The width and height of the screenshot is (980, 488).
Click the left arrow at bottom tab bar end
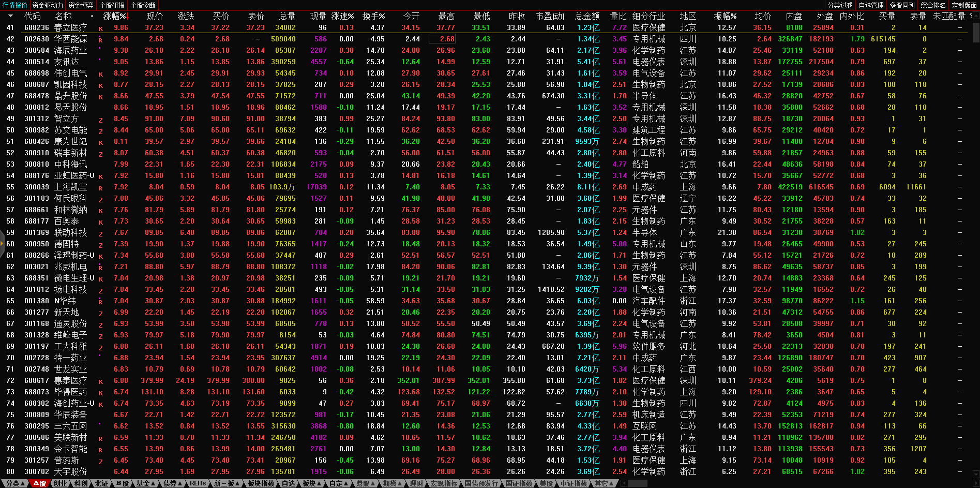(x=624, y=483)
